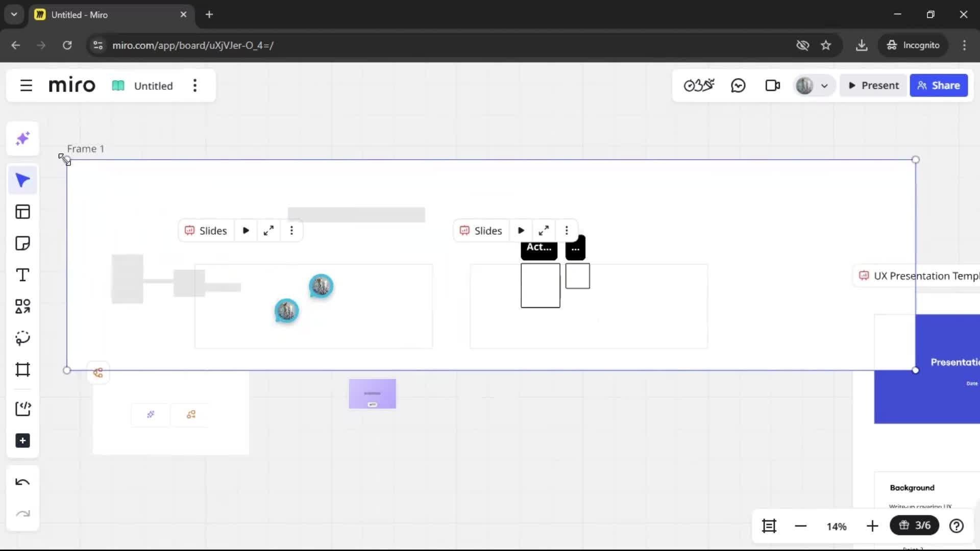Start a video call
The height and width of the screenshot is (551, 980).
(772, 85)
